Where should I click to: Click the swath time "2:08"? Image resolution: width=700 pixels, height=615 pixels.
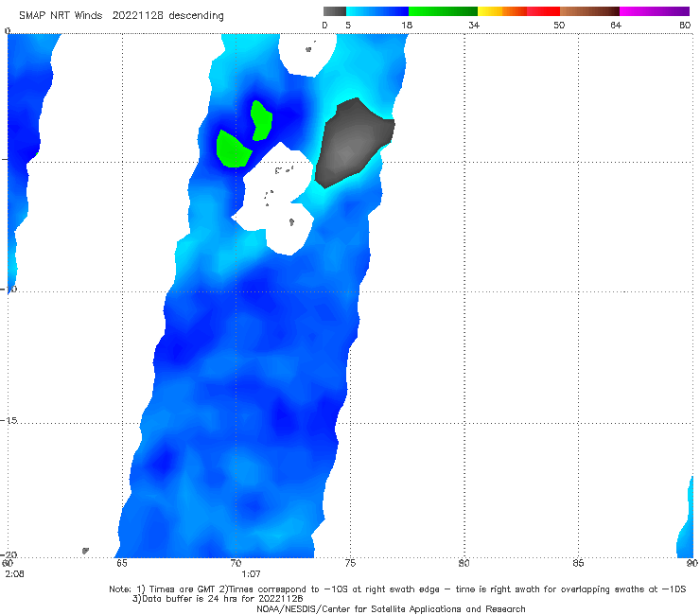pyautogui.click(x=14, y=574)
